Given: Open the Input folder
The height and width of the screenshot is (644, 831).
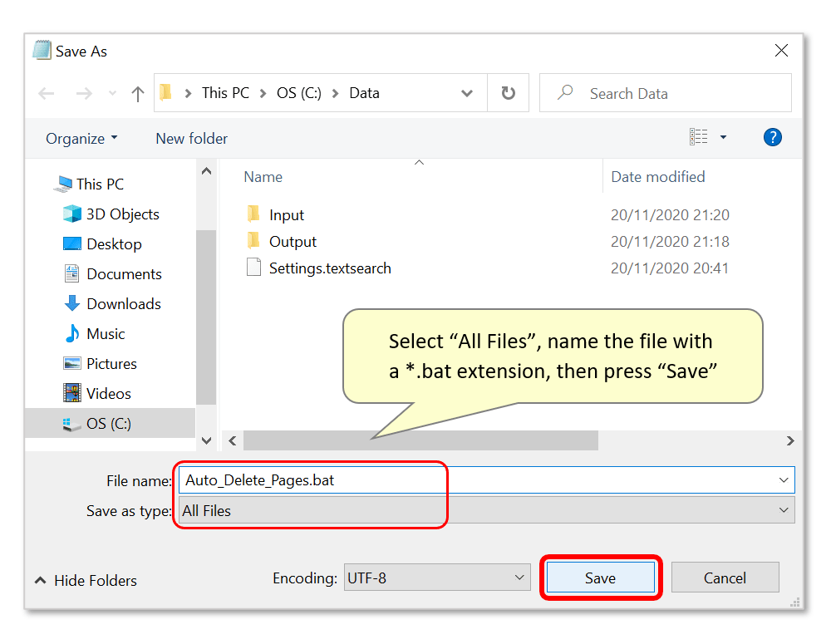Looking at the screenshot, I should 287,214.
